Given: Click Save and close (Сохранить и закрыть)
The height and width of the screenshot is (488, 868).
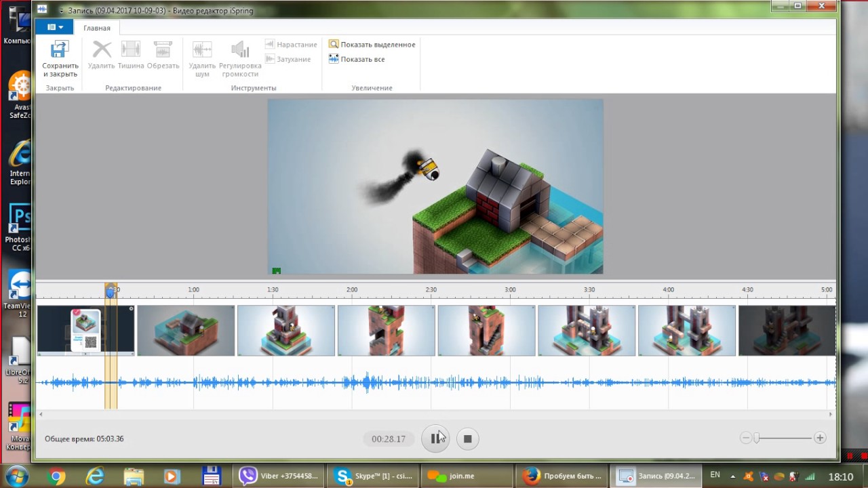Looking at the screenshot, I should (60, 59).
